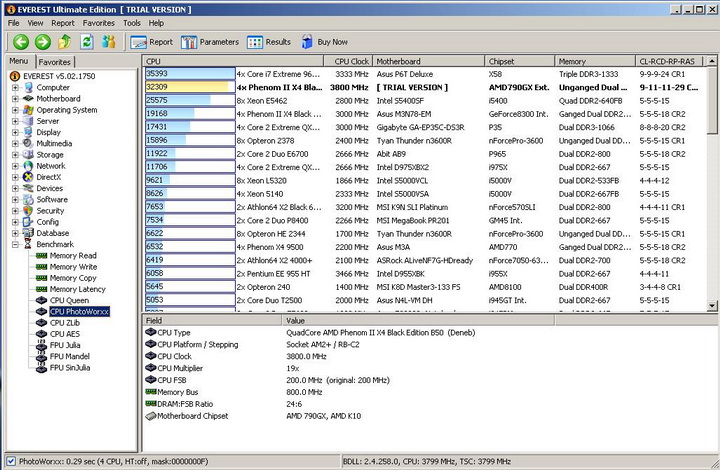Image resolution: width=720 pixels, height=470 pixels.
Task: Expand the Operating System tree node
Action: tap(15, 110)
